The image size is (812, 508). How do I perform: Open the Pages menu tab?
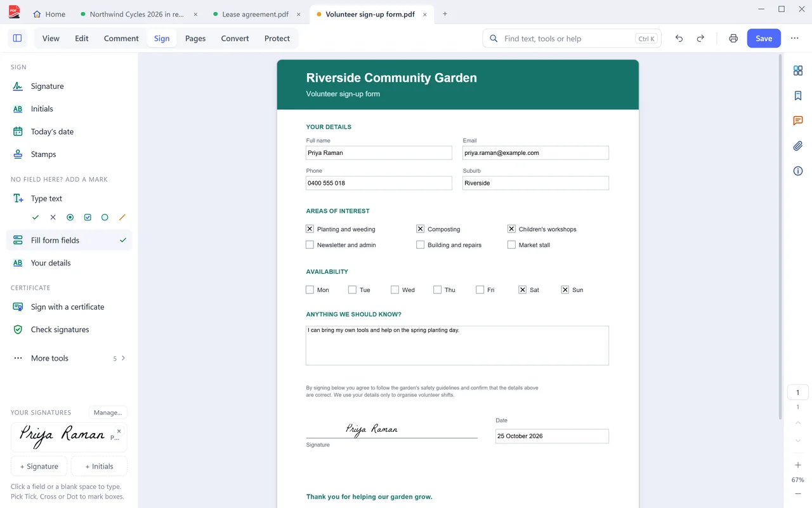[x=195, y=38]
